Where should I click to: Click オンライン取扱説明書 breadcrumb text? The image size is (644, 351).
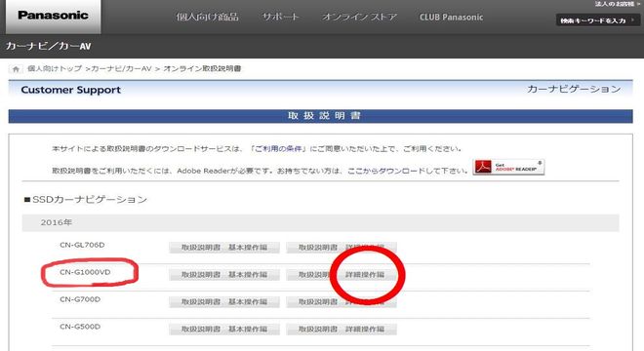point(202,69)
